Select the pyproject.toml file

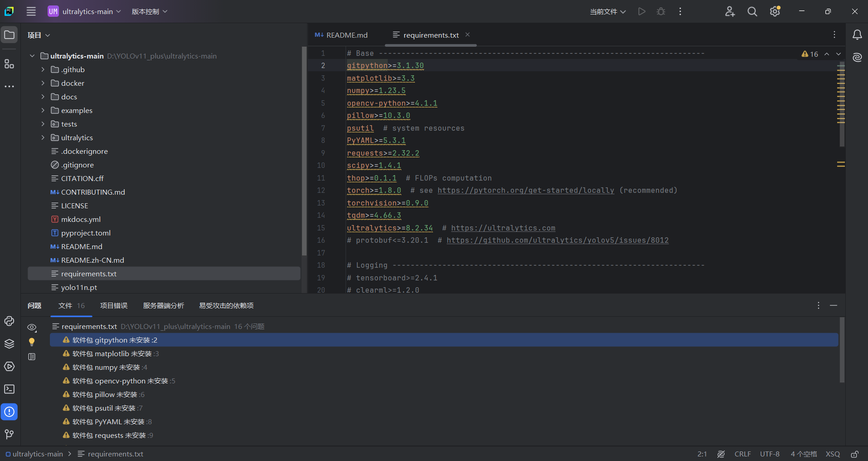(x=86, y=233)
